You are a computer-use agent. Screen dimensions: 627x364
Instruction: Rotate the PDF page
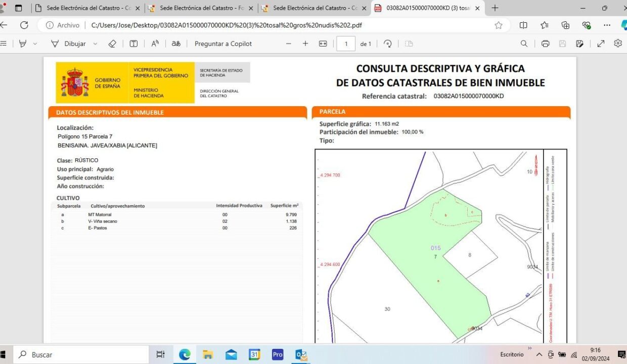388,44
